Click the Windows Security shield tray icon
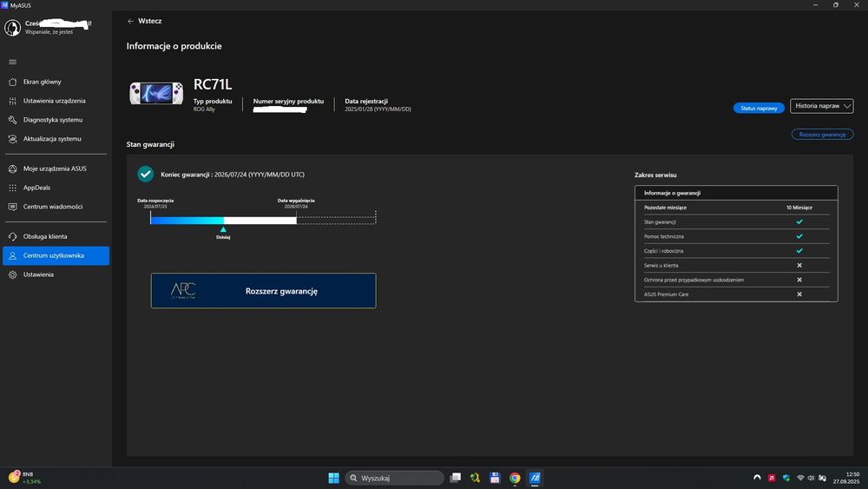868x489 pixels. (x=786, y=478)
